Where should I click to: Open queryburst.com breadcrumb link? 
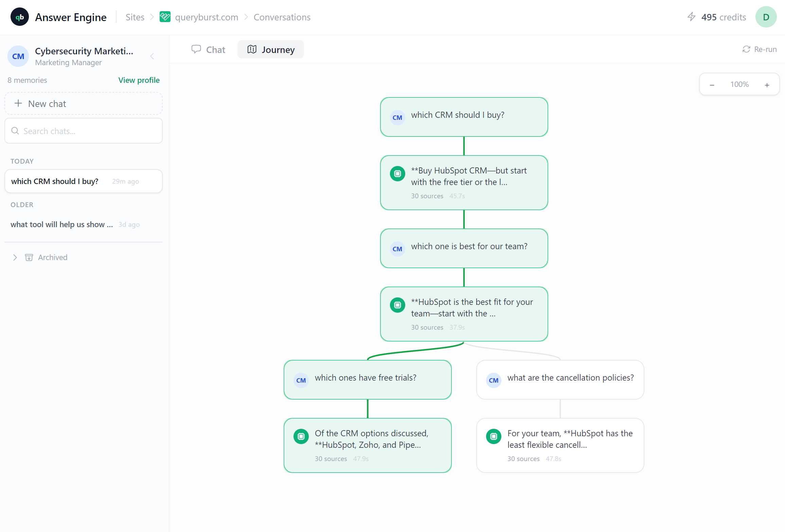point(207,17)
